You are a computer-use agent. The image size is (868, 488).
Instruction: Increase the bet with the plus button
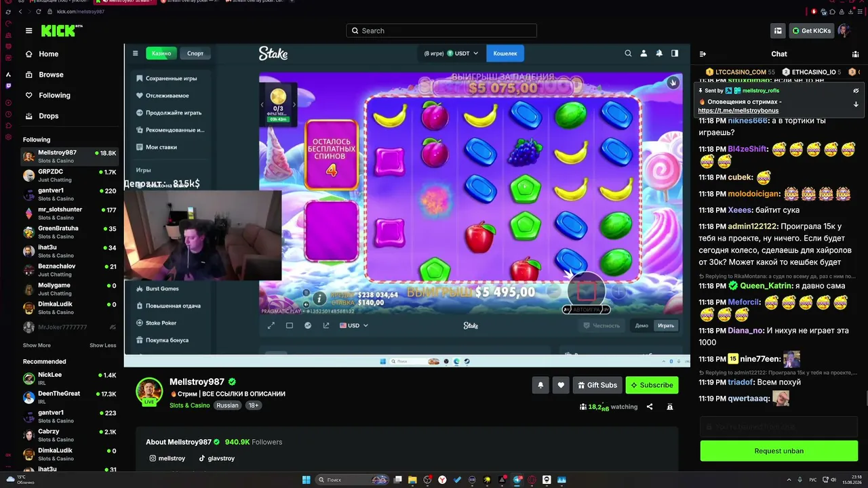coord(618,291)
